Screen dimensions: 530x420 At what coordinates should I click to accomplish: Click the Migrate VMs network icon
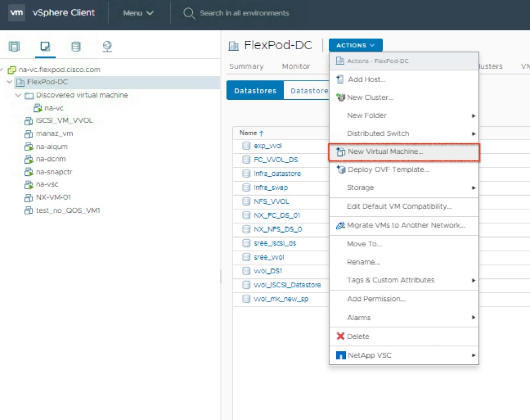pos(340,225)
